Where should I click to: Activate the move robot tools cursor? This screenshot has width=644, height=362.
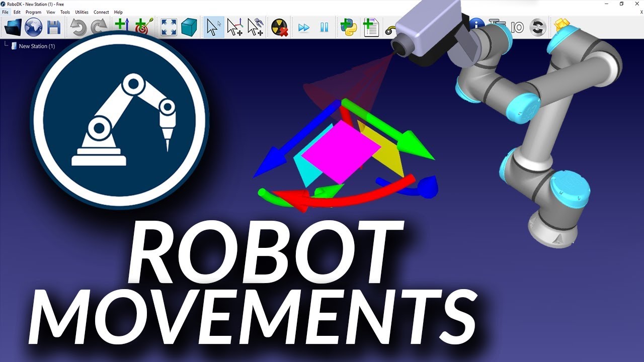(256, 27)
